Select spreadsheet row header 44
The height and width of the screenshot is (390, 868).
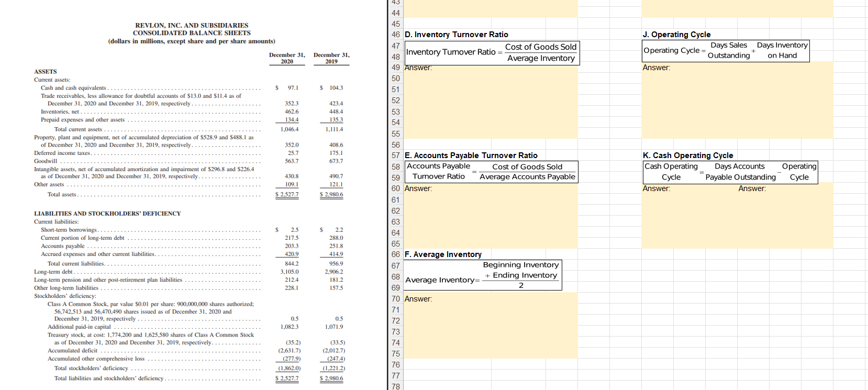click(x=395, y=13)
